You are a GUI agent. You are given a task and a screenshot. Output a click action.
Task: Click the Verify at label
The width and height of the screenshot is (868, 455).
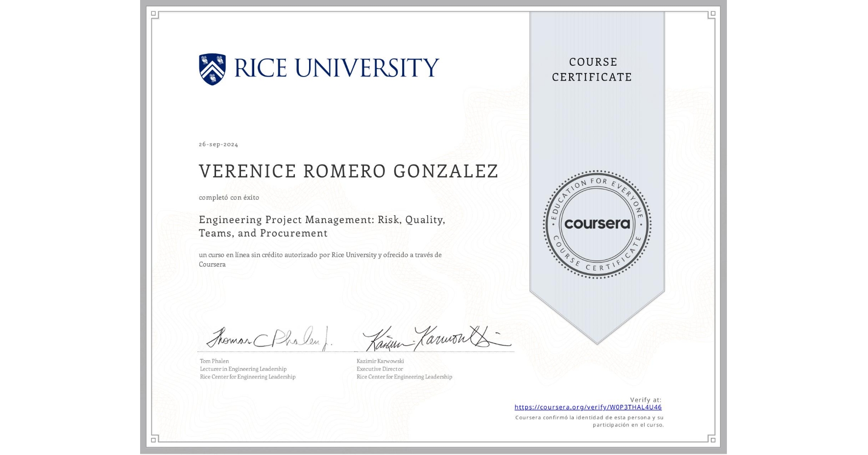[x=645, y=399]
